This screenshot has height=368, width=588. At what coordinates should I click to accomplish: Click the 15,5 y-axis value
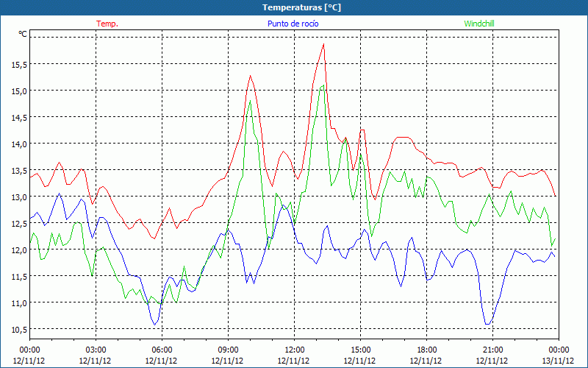pos(19,65)
